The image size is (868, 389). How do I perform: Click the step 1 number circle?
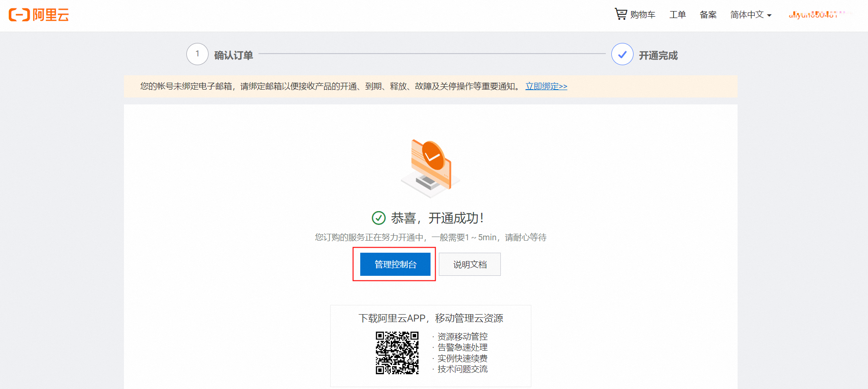197,54
